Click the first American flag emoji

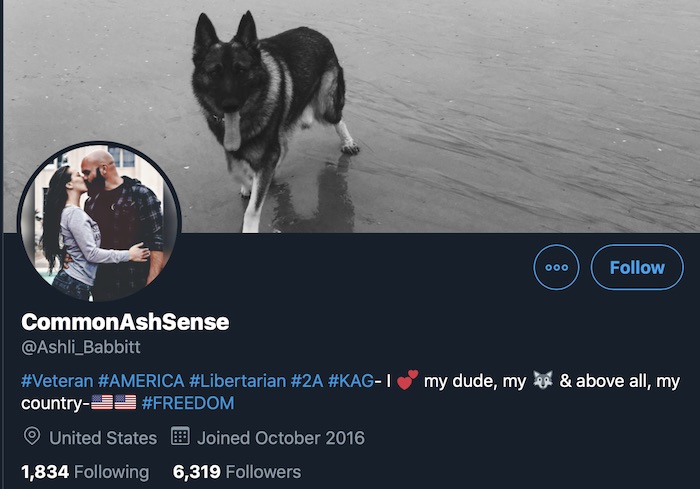tap(102, 402)
